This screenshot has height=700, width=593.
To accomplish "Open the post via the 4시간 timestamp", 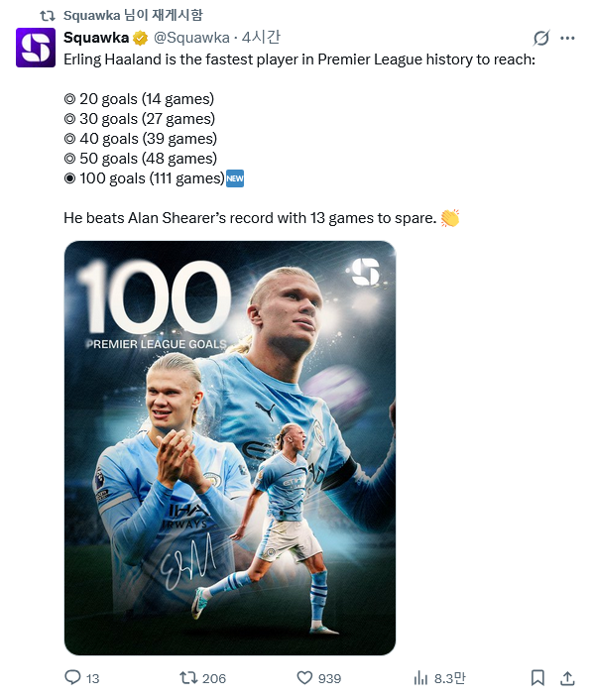I will tap(261, 38).
